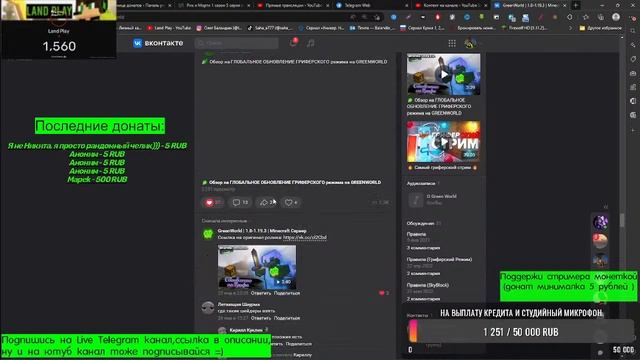The image size is (640, 360).
Task: Click the ВКонтакте logo in the header
Action: [158, 43]
